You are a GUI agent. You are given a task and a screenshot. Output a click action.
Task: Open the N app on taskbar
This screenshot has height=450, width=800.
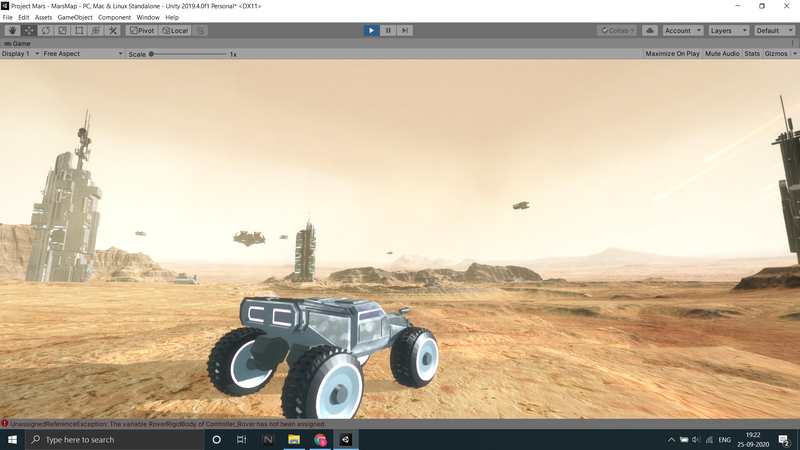(x=268, y=440)
